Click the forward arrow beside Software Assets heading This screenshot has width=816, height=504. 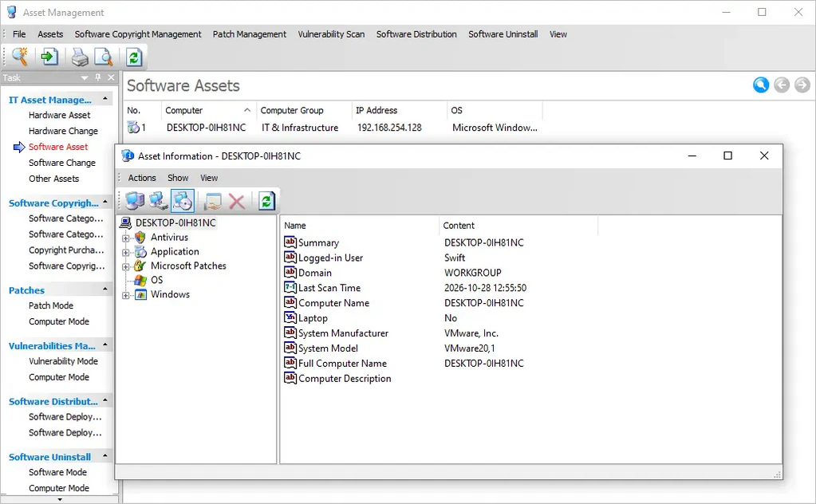[x=802, y=85]
